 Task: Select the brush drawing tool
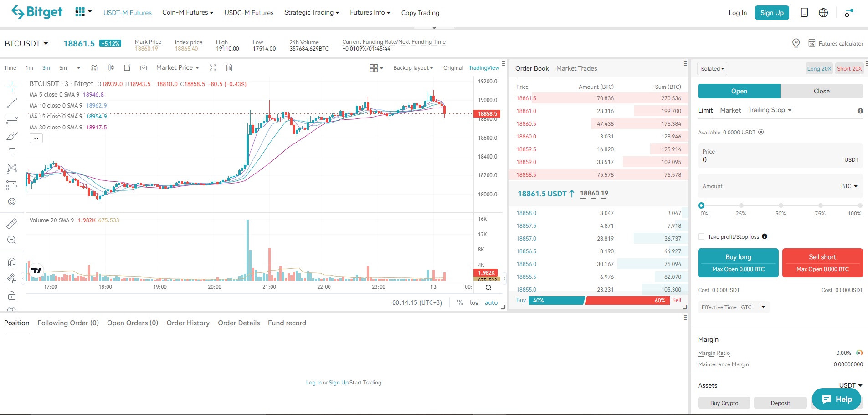[x=12, y=136]
